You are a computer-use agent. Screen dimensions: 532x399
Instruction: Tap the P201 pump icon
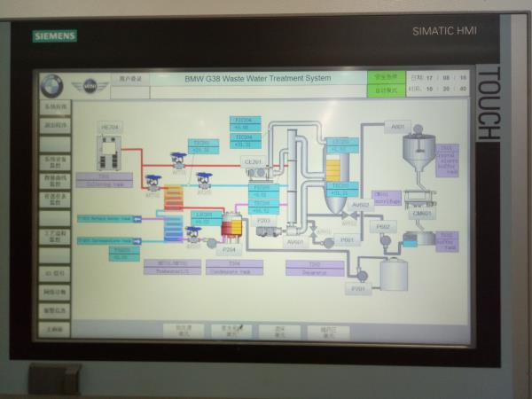[x=362, y=276]
